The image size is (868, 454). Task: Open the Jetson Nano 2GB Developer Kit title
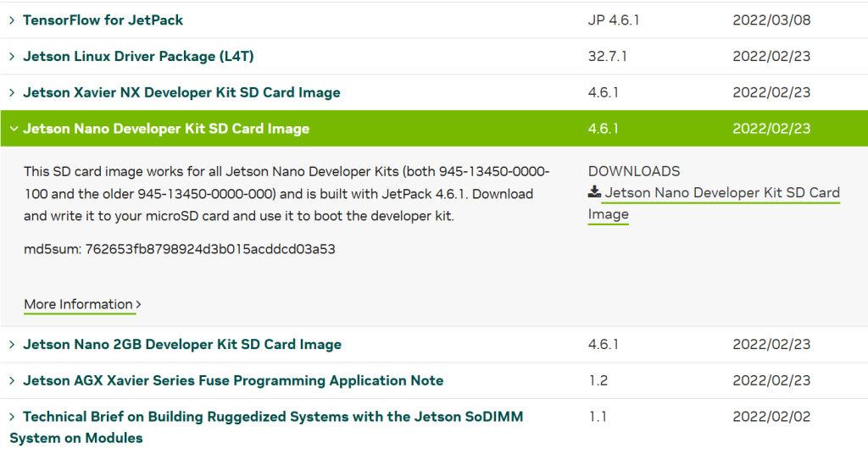182,345
